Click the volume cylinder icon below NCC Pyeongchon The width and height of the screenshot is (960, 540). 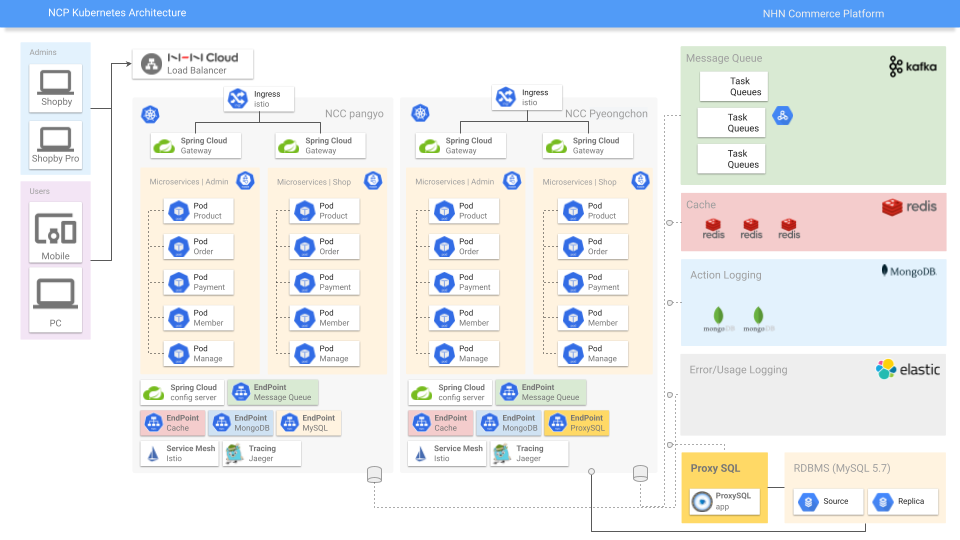coord(640,473)
